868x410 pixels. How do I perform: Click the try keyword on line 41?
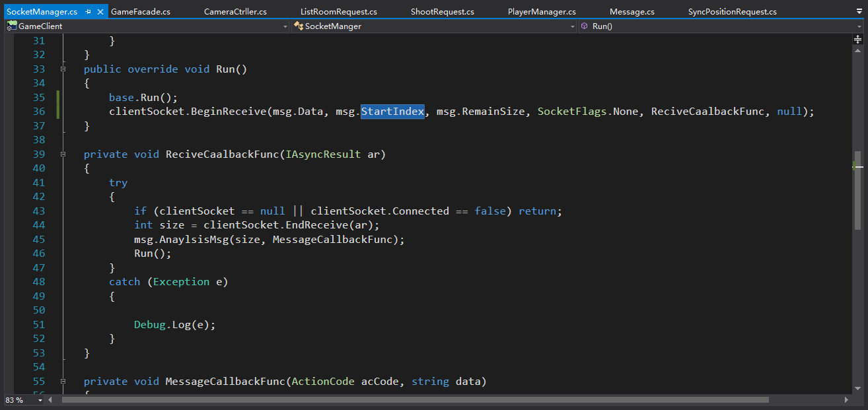point(118,182)
